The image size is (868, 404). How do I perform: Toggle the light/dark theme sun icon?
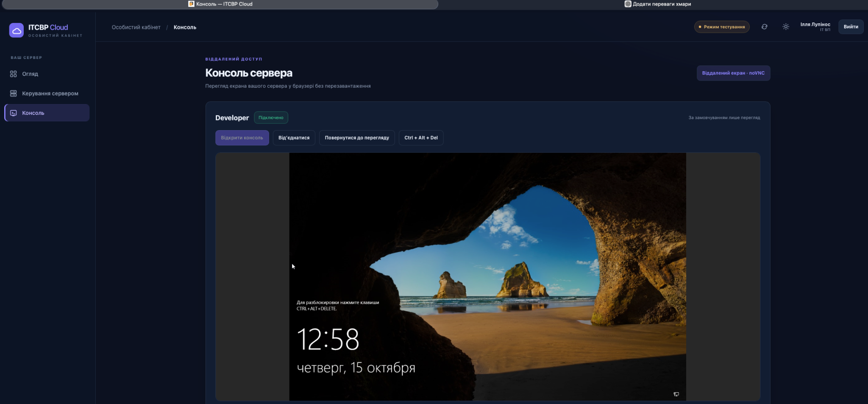click(786, 27)
